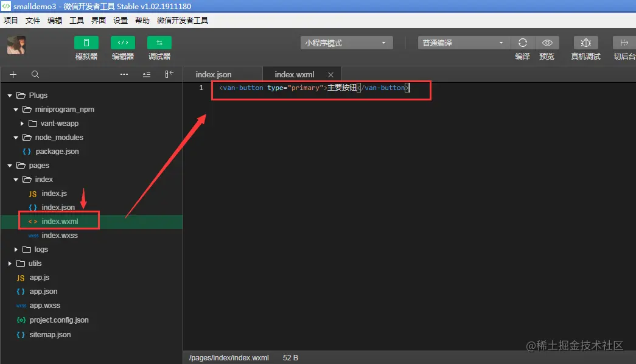This screenshot has height=364, width=636.
Task: Click the braces icon beside package.json
Action: (27, 152)
